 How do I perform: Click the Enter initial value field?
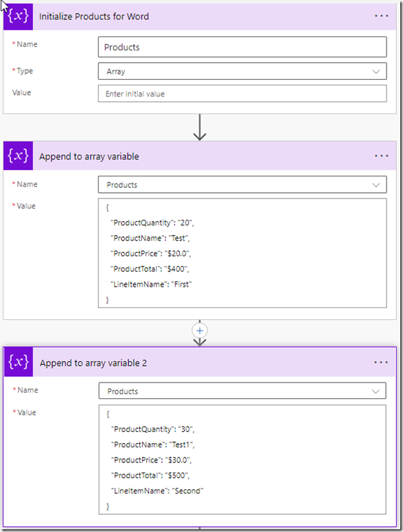click(x=242, y=94)
